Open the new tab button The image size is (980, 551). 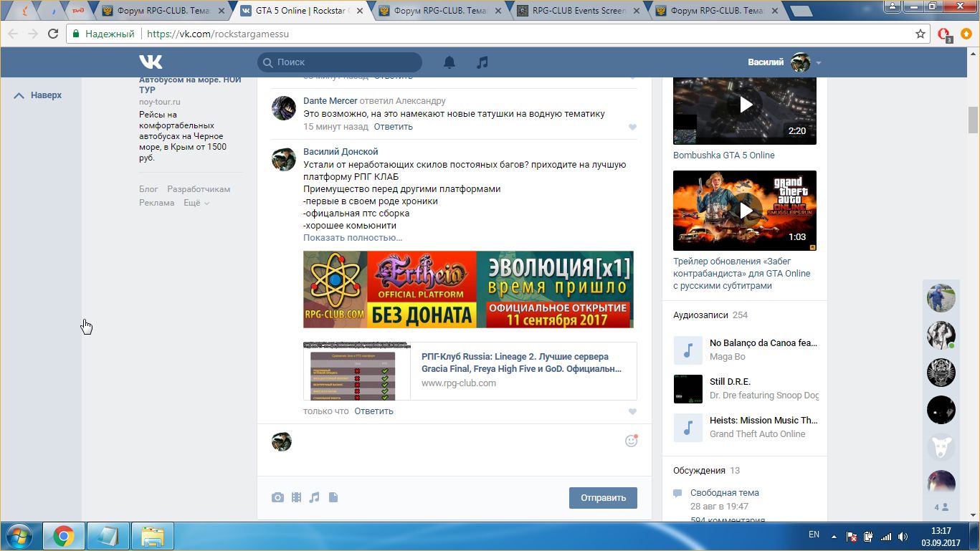coord(801,11)
